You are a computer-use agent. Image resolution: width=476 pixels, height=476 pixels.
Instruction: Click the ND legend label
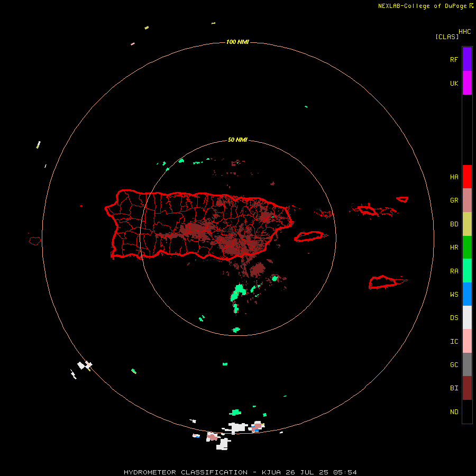(x=454, y=411)
